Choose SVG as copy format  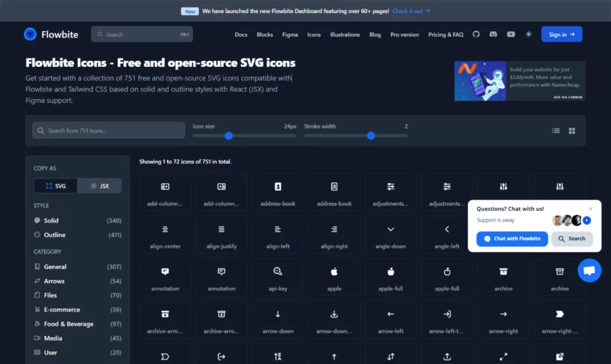click(55, 186)
